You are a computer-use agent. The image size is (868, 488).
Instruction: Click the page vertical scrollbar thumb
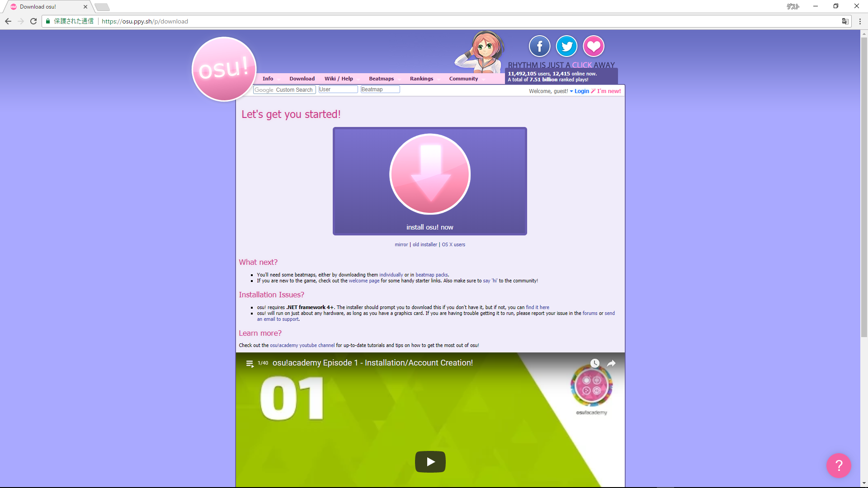pyautogui.click(x=864, y=187)
